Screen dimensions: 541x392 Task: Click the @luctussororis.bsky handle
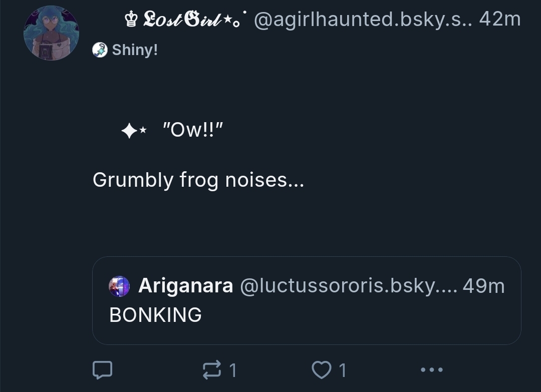348,286
